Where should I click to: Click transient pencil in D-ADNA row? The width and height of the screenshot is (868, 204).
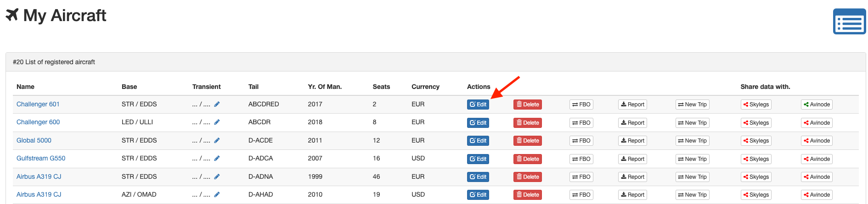click(x=217, y=177)
